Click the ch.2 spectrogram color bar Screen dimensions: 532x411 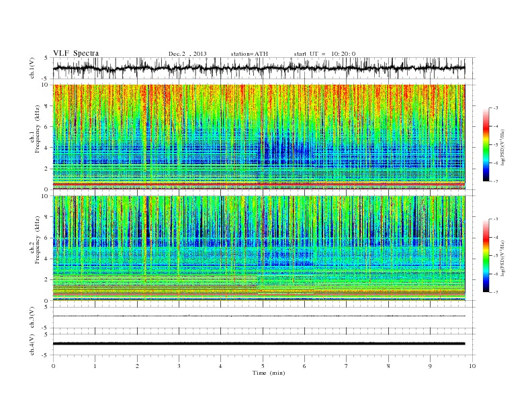(x=486, y=255)
